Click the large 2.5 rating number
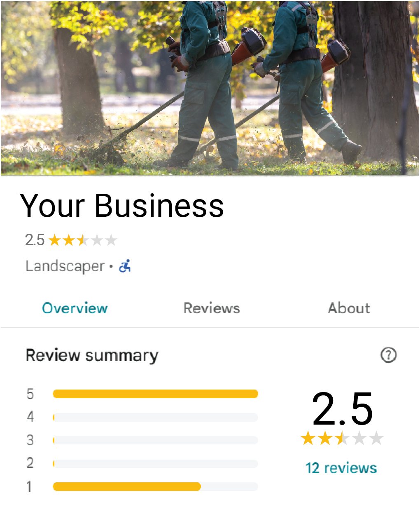This screenshot has height=526, width=420. tap(342, 409)
